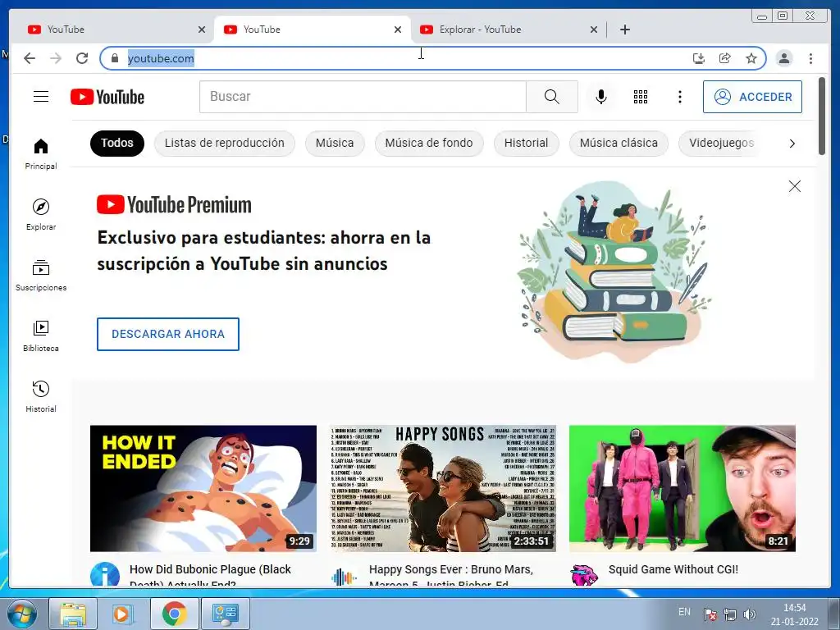The height and width of the screenshot is (630, 840).
Task: Click the EN language indicator
Action: coord(684,612)
